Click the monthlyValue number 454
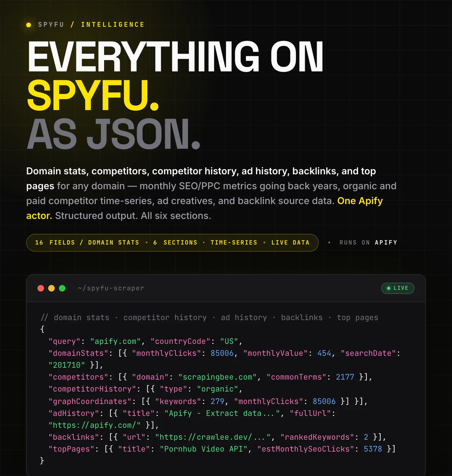Screen dimensions: 452x476 324,353
